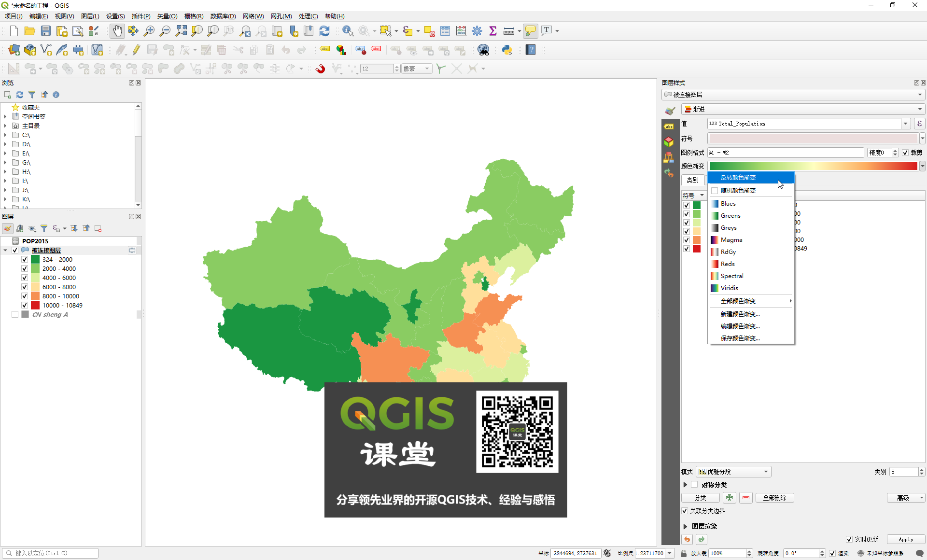This screenshot has height=560, width=927.
Task: Select the Identify Features tool
Action: pos(348,31)
